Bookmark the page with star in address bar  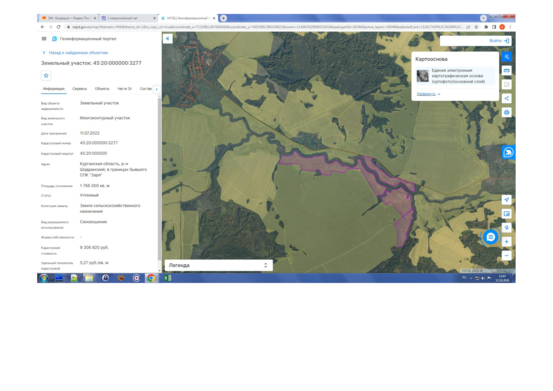[476, 27]
